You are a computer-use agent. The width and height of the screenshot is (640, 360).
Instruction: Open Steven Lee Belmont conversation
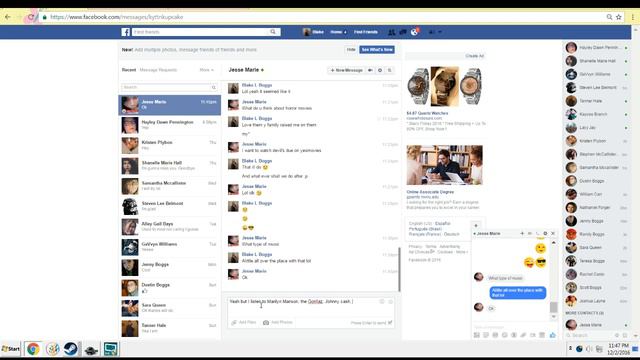click(x=170, y=207)
